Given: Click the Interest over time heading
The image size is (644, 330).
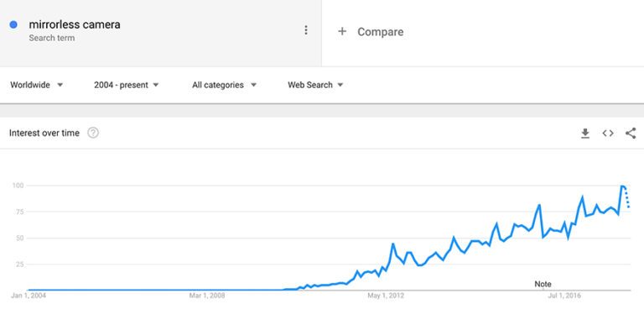Looking at the screenshot, I should click(44, 133).
